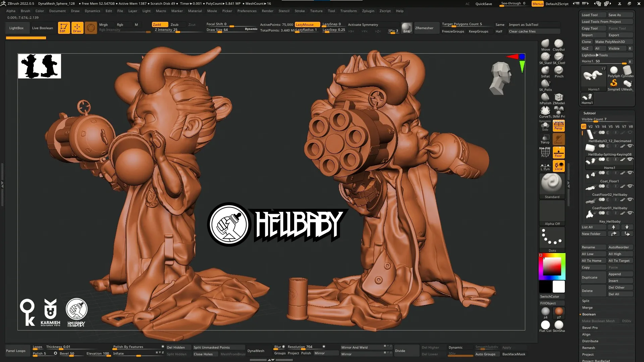Screen dimensions: 644x362
Task: Open the Zplugin menu
Action: (368, 11)
